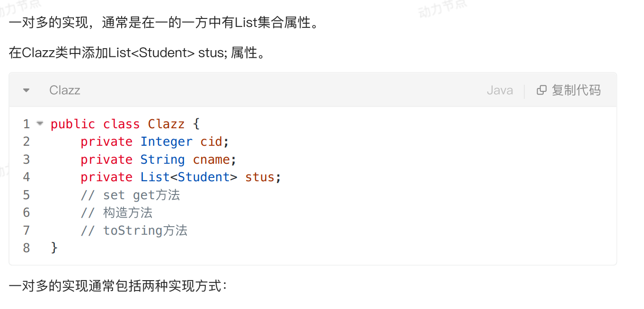The height and width of the screenshot is (309, 644).
Task: Click the '// set get方法' comment
Action: pos(130,195)
